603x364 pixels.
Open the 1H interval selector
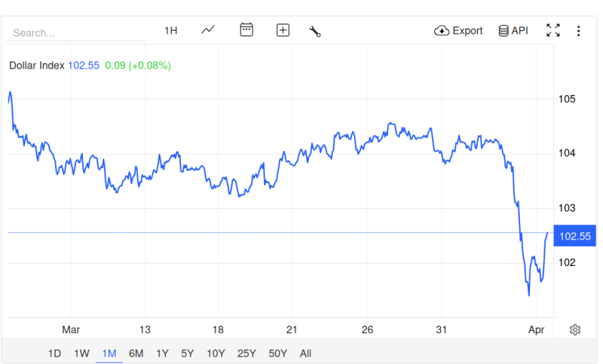(171, 31)
